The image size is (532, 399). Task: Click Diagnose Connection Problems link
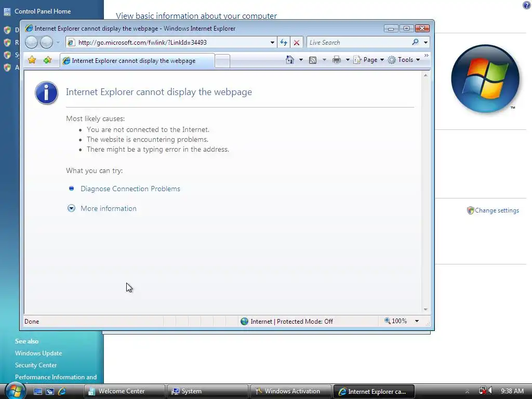coord(130,189)
